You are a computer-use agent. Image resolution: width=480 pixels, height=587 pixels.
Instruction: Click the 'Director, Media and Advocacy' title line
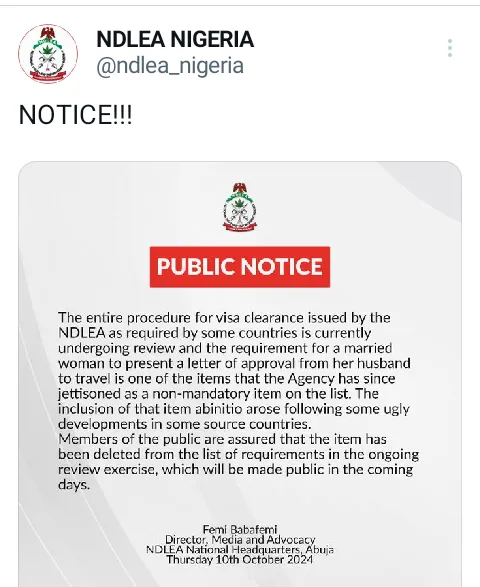click(240, 539)
